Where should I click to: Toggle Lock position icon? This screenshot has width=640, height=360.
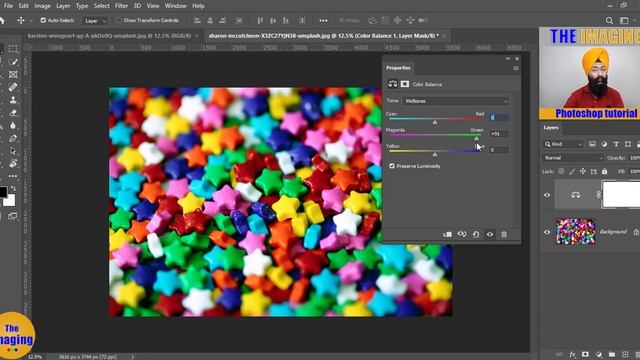tap(583, 171)
